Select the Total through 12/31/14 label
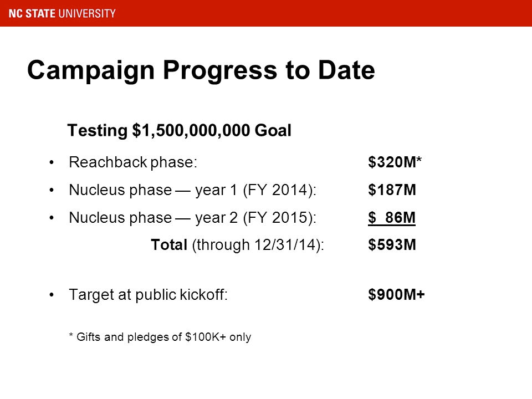The width and height of the screenshot is (532, 399). coord(238,244)
